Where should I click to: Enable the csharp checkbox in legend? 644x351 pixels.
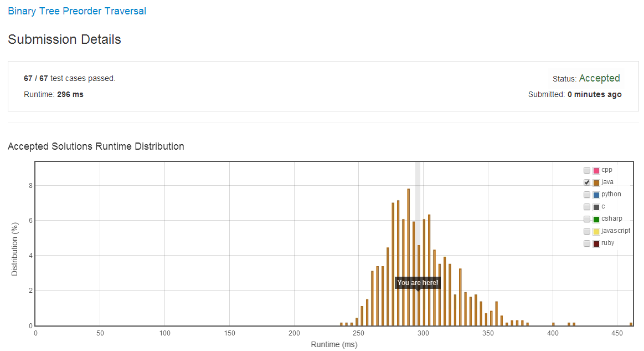(587, 219)
